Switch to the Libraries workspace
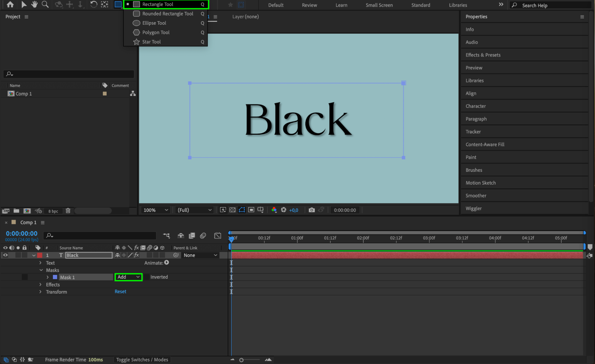This screenshot has width=595, height=364. click(458, 5)
